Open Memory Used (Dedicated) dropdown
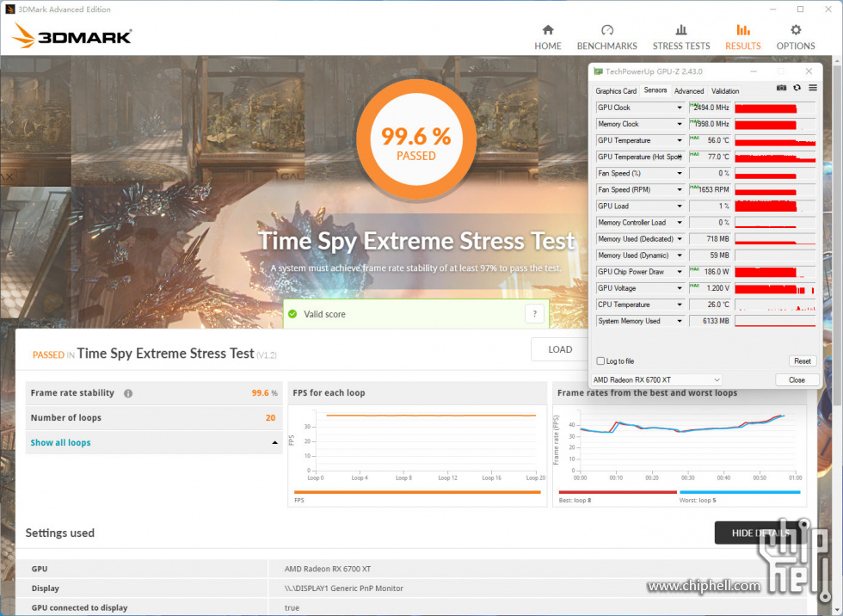Screen dimensions: 843x616 (x=680, y=239)
